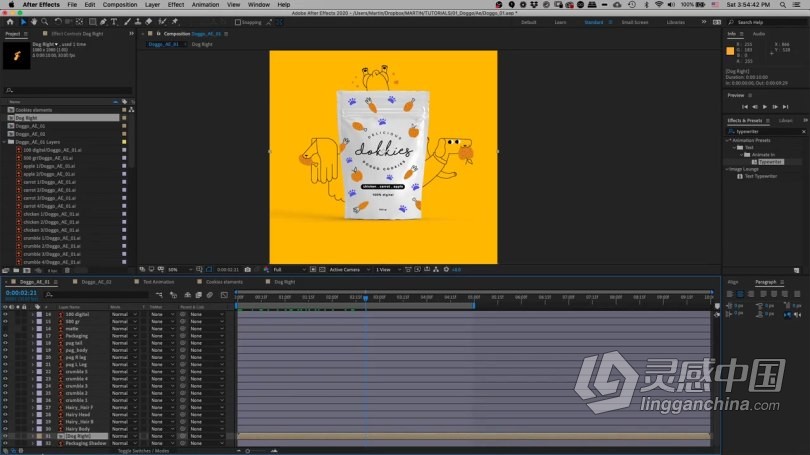The height and width of the screenshot is (455, 810).
Task: Select the Standard workspace
Action: tap(594, 22)
